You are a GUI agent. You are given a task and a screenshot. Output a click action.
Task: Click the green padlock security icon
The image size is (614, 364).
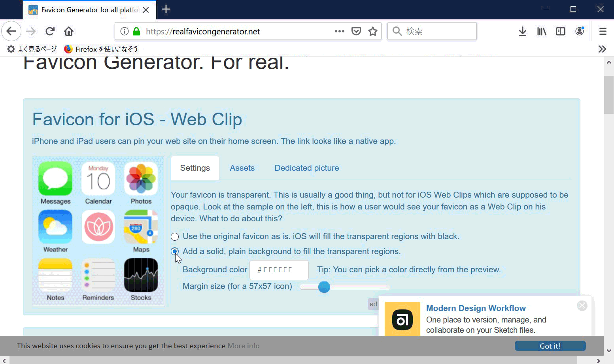click(x=136, y=31)
